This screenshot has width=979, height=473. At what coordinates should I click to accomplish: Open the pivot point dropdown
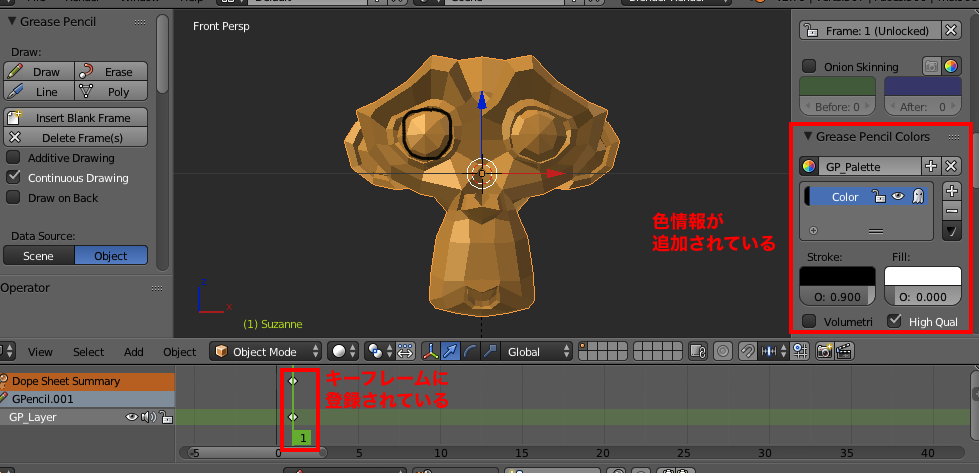tap(380, 352)
